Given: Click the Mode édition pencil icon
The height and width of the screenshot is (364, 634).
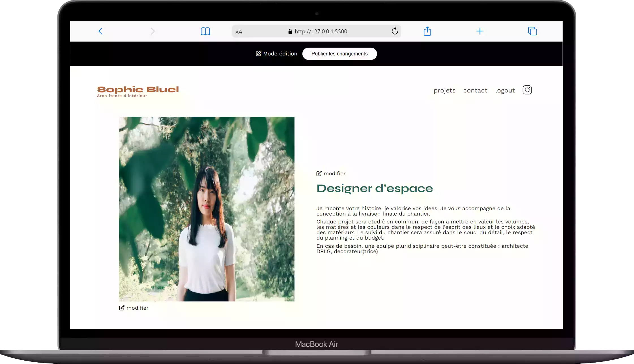Looking at the screenshot, I should pyautogui.click(x=258, y=53).
